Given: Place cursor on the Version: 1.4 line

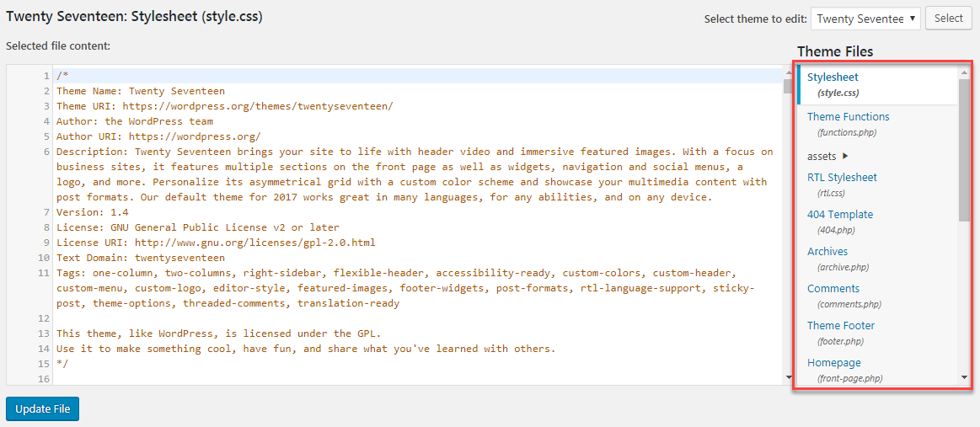Looking at the screenshot, I should (x=93, y=212).
